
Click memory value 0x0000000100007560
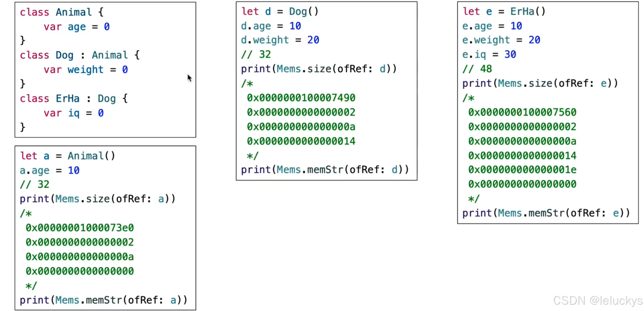(522, 112)
